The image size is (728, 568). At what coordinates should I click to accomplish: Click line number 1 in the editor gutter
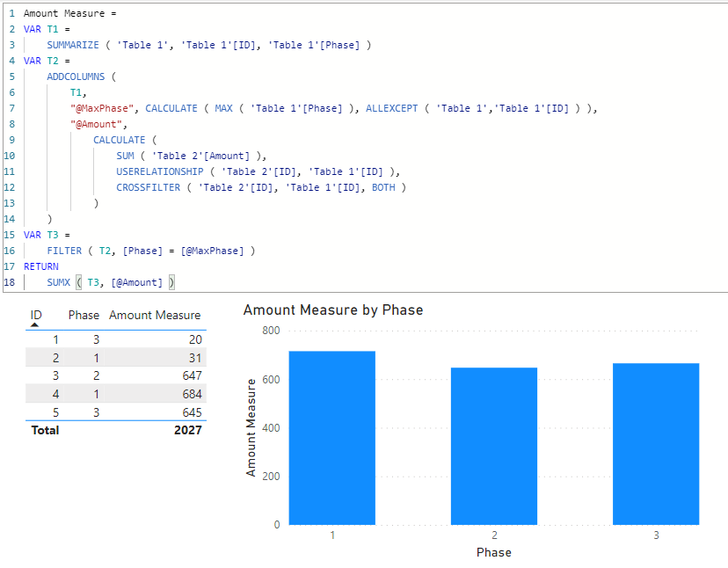coord(11,13)
